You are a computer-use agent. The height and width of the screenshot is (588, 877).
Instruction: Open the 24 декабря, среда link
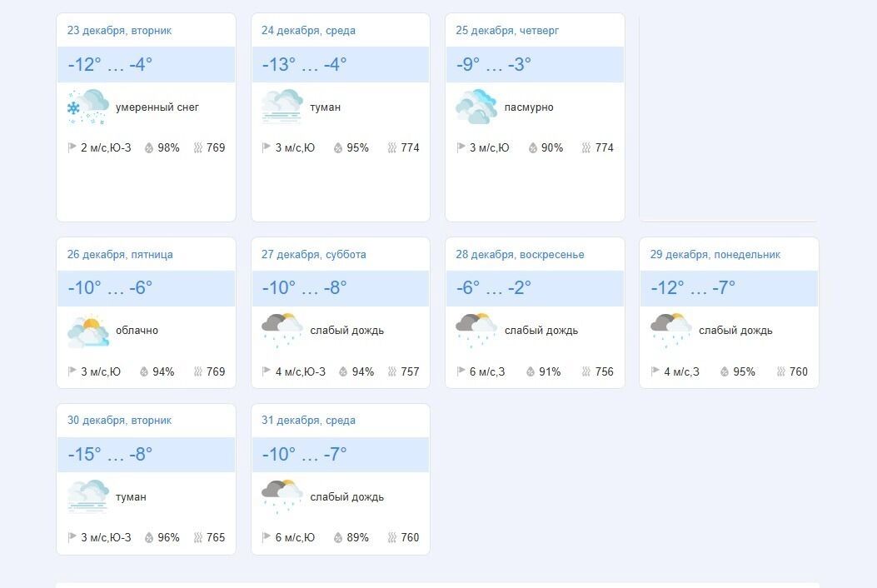pos(308,31)
